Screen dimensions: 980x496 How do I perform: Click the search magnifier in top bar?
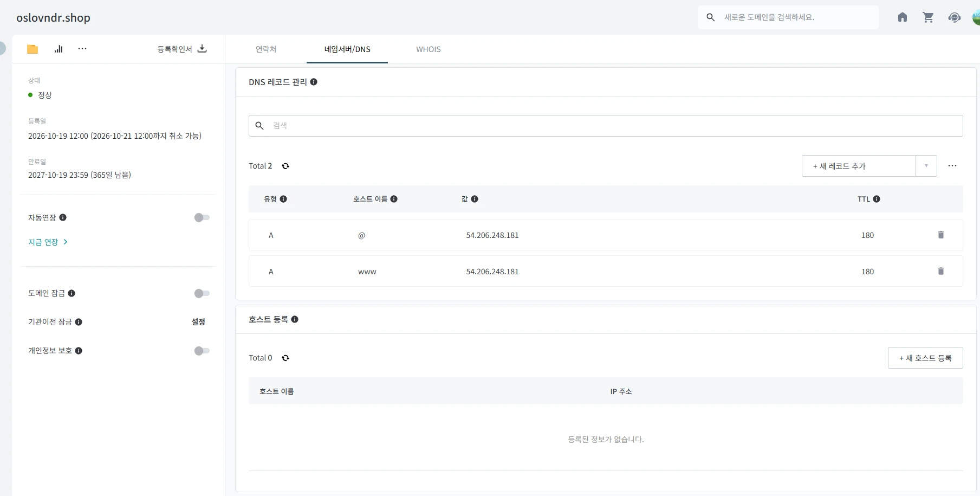[x=711, y=17]
